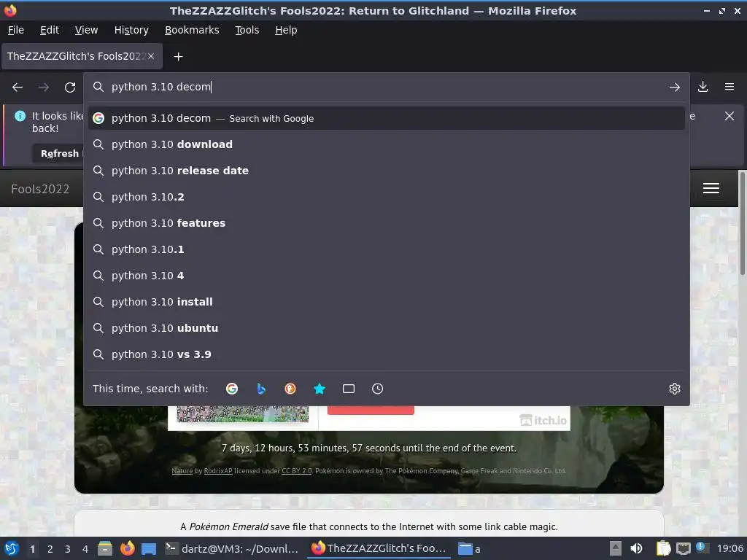This screenshot has height=560, width=747.
Task: Select suggestion 'python 3.10.1'
Action: click(387, 249)
